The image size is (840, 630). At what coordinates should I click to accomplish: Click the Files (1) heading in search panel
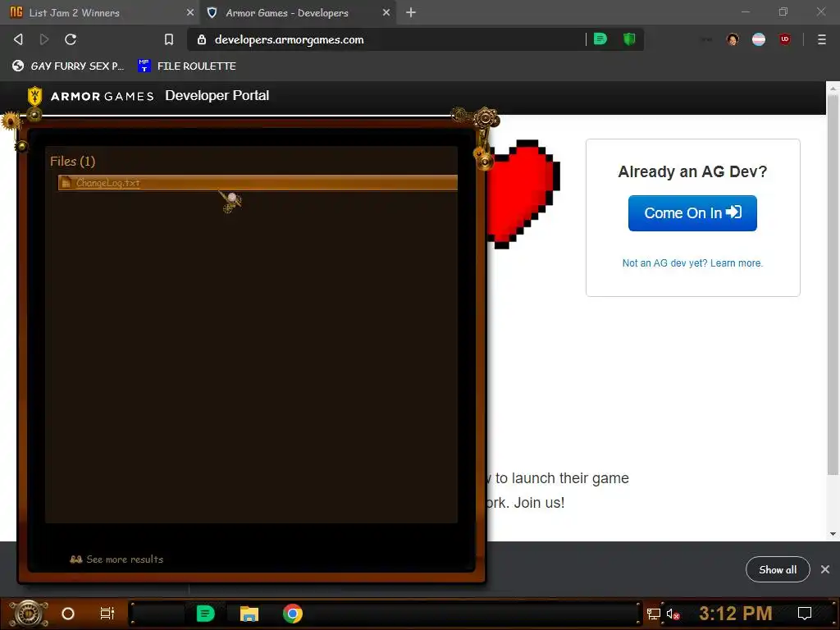coord(72,162)
